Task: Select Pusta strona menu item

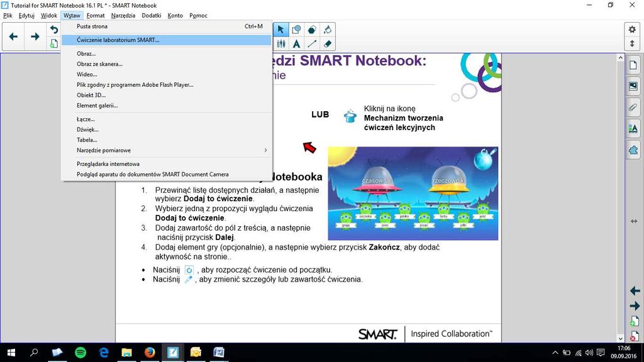Action: [166, 26]
